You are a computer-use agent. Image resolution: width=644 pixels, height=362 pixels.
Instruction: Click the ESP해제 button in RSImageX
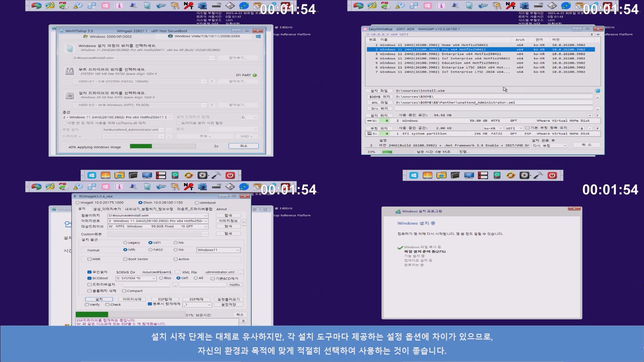196,299
